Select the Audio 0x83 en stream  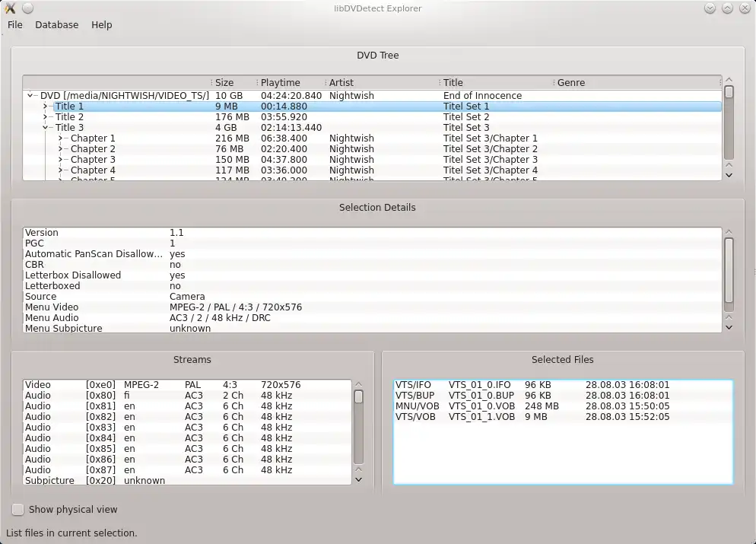coord(187,427)
